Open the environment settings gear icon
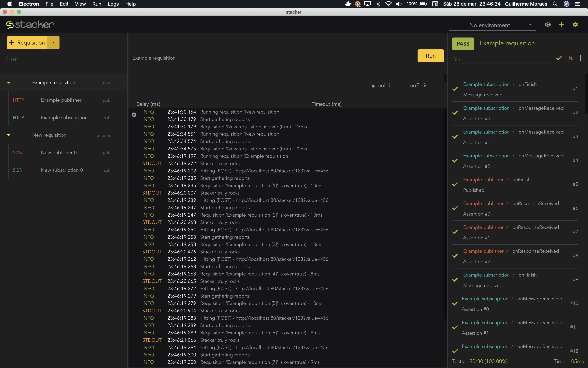Image resolution: width=588 pixels, height=368 pixels. pyautogui.click(x=575, y=25)
